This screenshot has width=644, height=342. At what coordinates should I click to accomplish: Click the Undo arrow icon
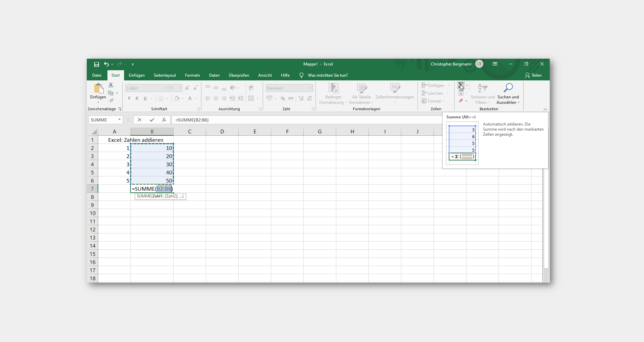(x=106, y=64)
